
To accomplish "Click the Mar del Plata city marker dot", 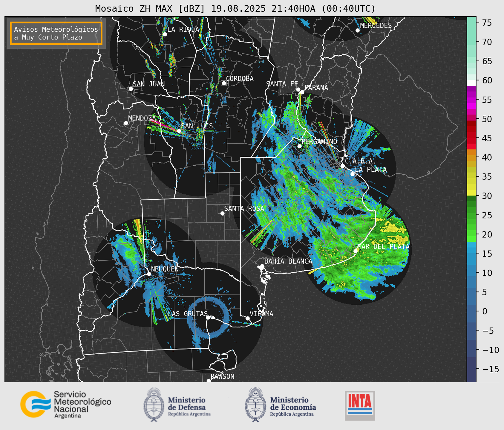I will 356,251.
